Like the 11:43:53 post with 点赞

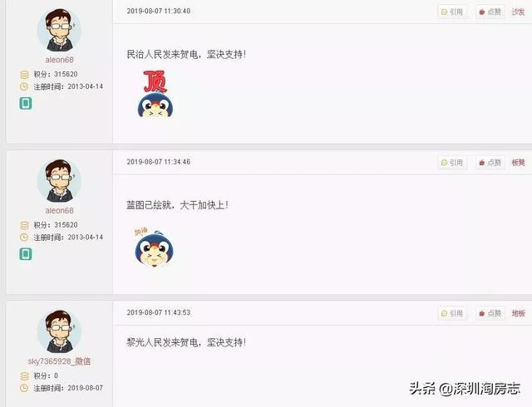coord(490,313)
